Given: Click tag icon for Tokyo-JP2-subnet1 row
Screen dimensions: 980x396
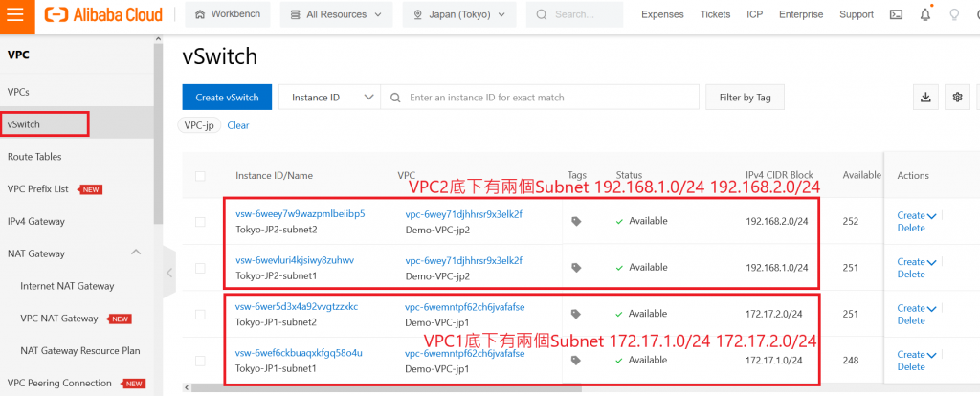Looking at the screenshot, I should (x=576, y=267).
